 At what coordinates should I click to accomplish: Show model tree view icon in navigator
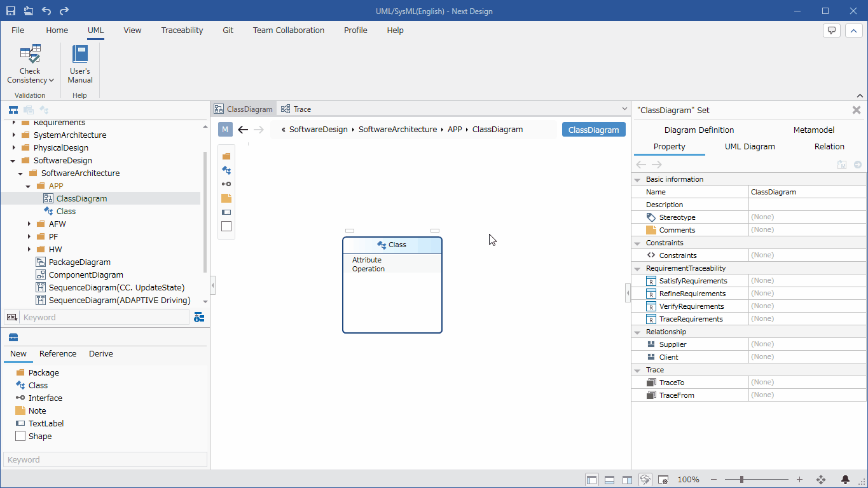click(13, 110)
